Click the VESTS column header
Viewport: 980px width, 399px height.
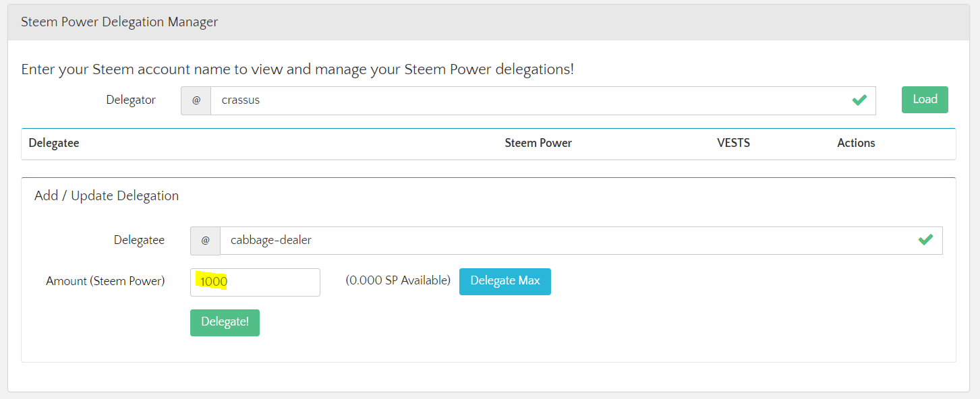[x=734, y=143]
